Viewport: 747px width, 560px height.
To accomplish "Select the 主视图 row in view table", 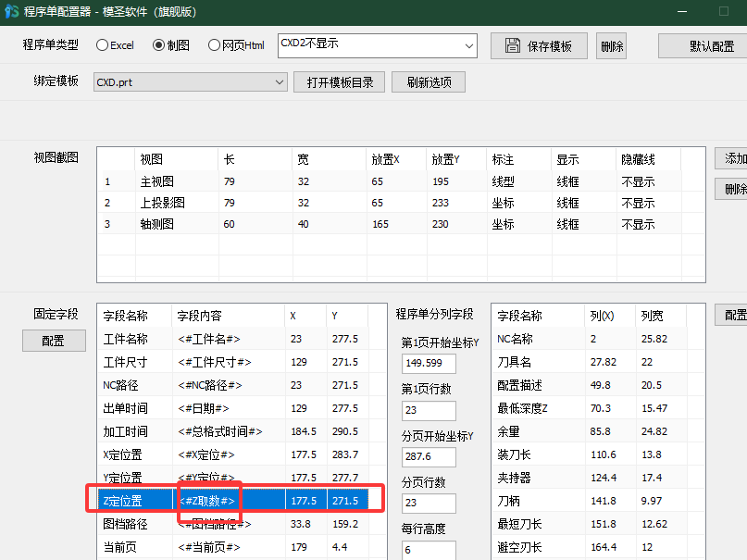I will point(401,181).
